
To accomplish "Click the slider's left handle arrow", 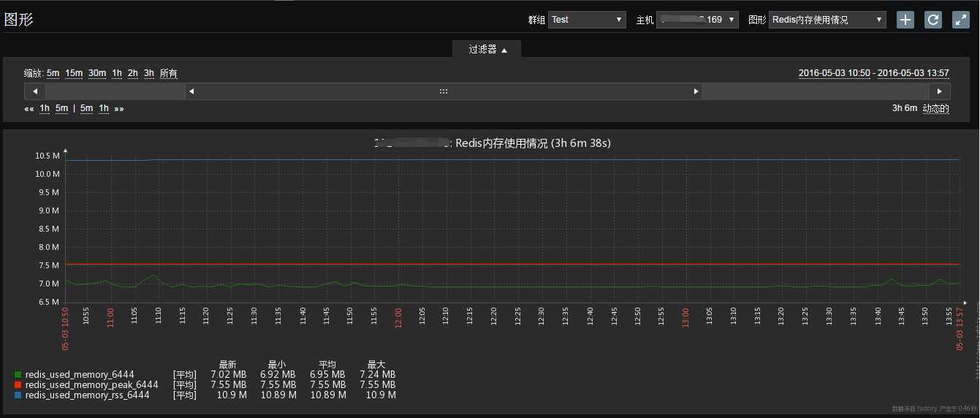I will click(x=191, y=91).
